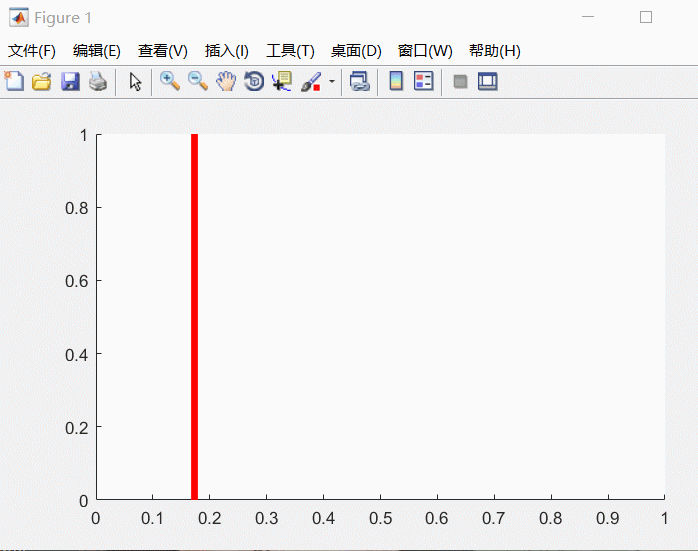The image size is (698, 551).
Task: Print the figure with the printer icon
Action: point(98,82)
